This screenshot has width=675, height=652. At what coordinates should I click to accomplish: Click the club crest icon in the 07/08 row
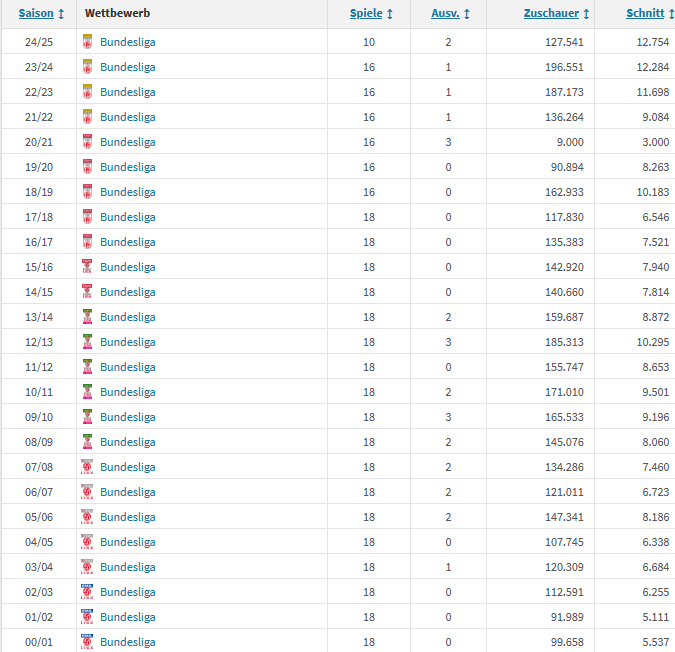(88, 467)
